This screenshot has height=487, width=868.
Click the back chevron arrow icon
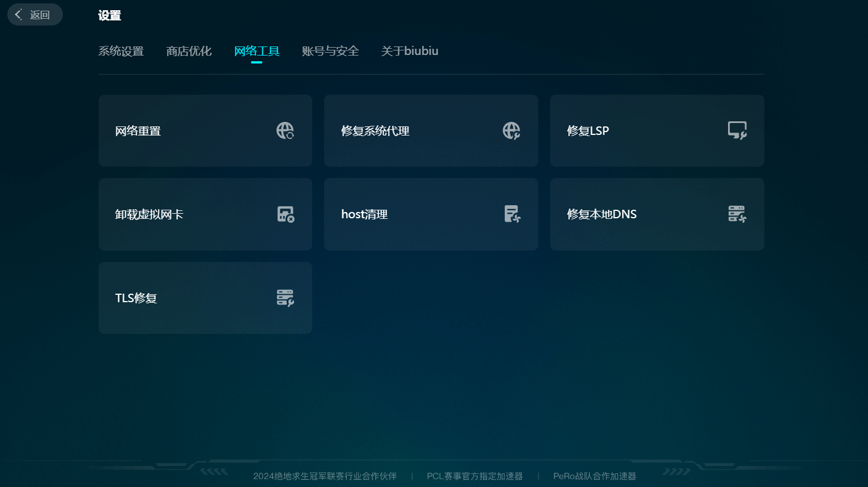(x=19, y=15)
